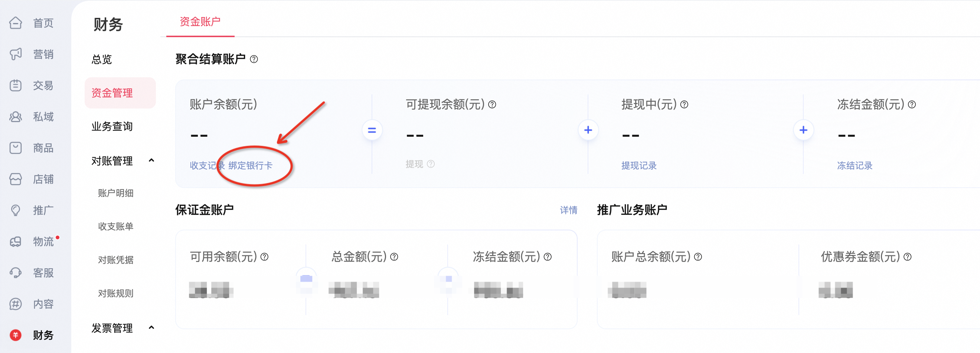Collapse the 发票管理 section chevron
Screen dimensions: 980x353
click(151, 328)
